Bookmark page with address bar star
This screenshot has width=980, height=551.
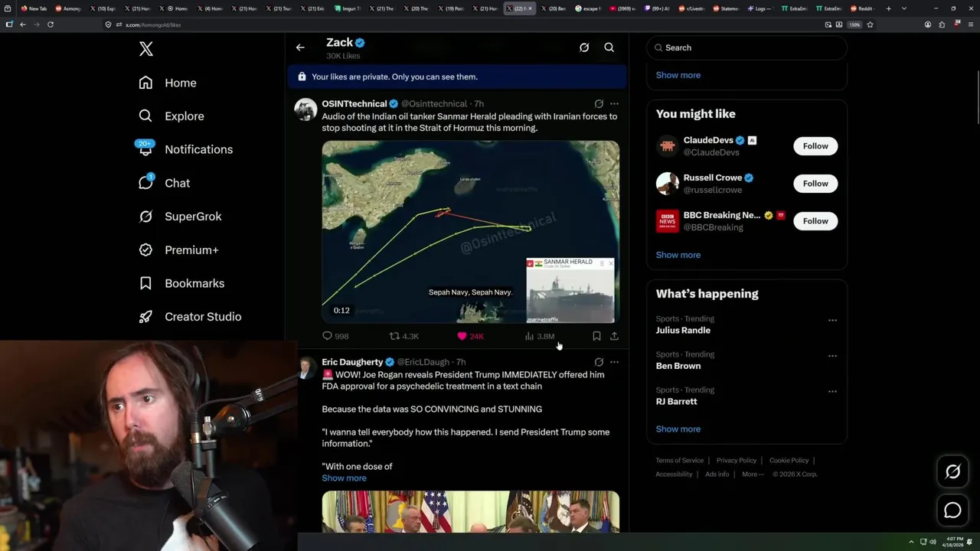(x=870, y=24)
